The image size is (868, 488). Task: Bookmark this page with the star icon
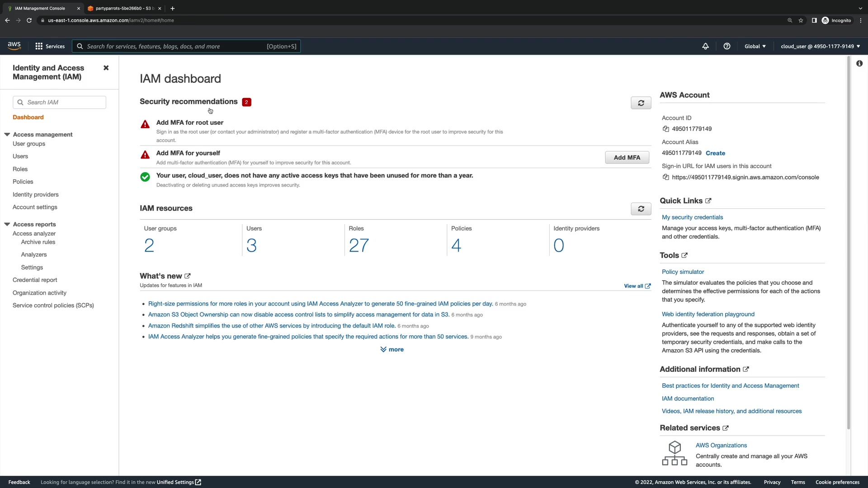coord(801,20)
